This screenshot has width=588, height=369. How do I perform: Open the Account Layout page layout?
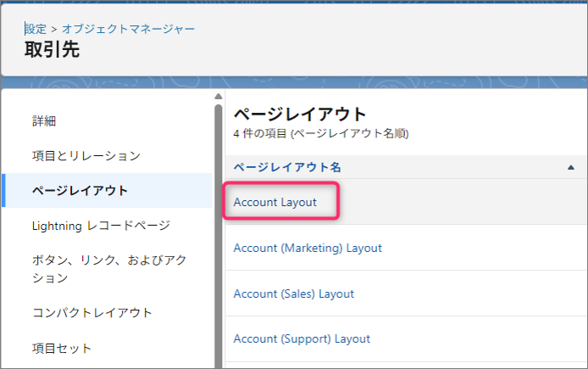coord(275,203)
